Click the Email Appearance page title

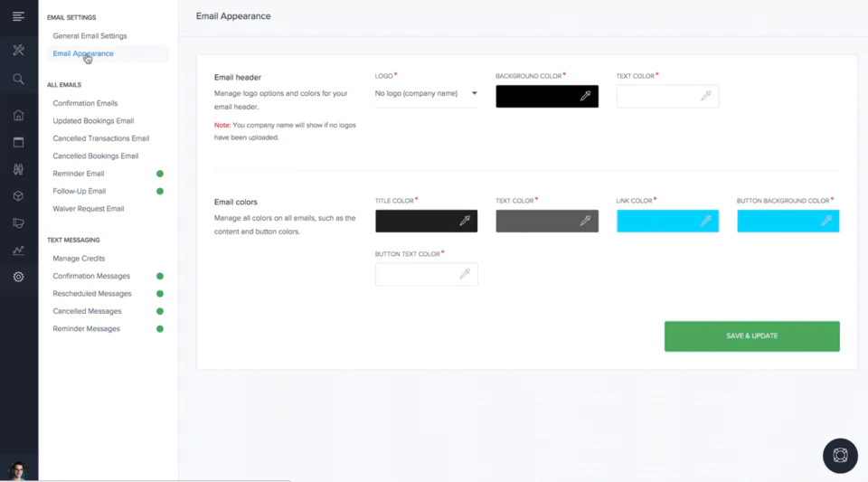click(x=233, y=16)
